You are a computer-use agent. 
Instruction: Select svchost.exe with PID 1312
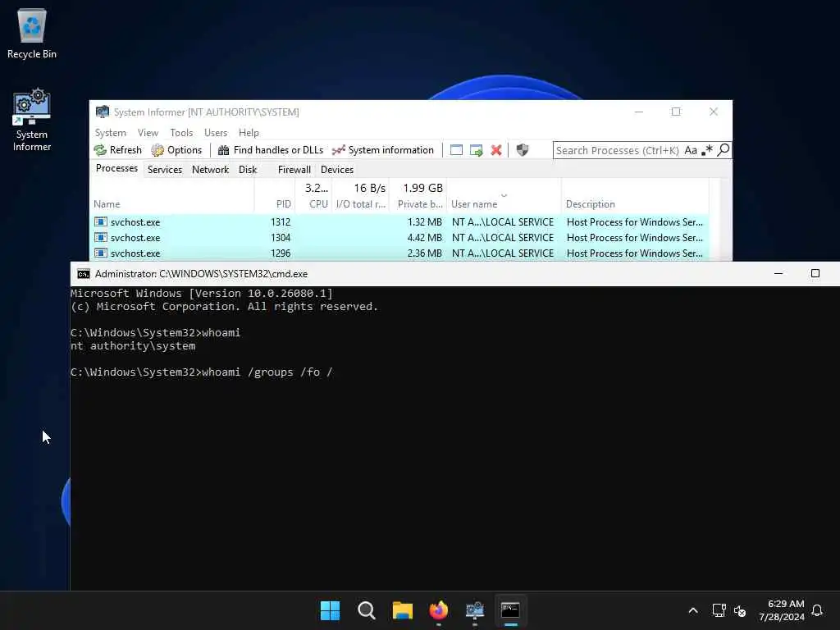(x=399, y=221)
